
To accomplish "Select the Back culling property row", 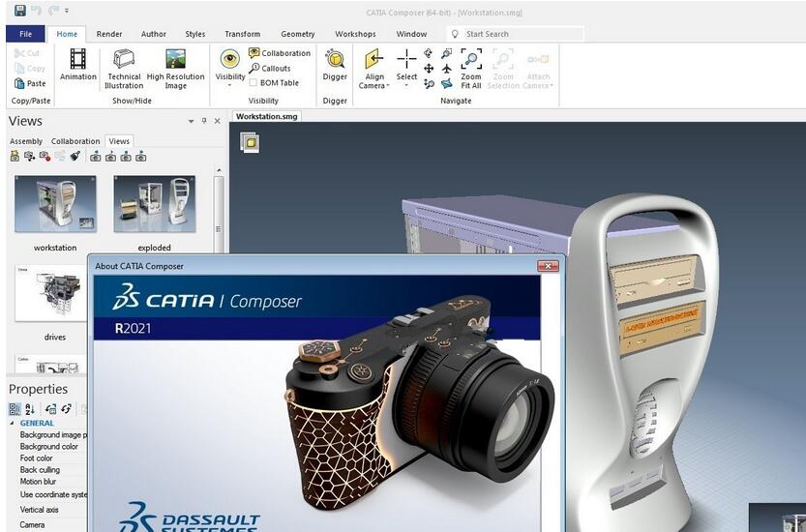I will [40, 470].
